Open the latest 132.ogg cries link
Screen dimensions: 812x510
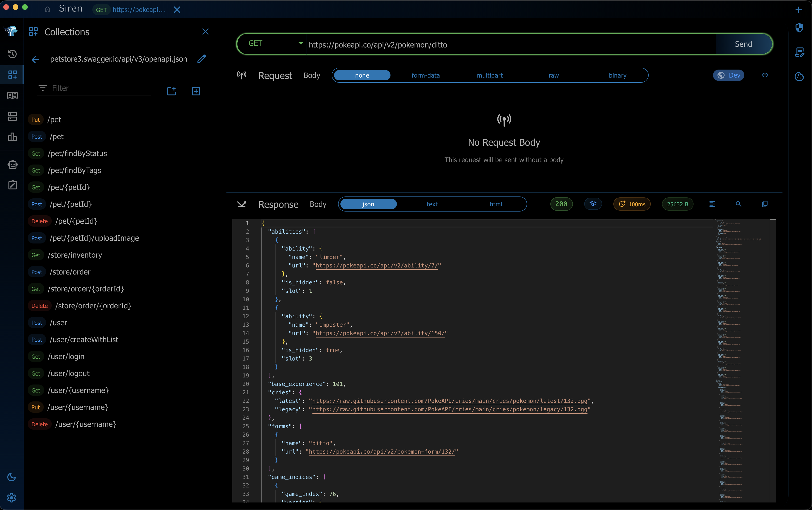[x=449, y=401]
